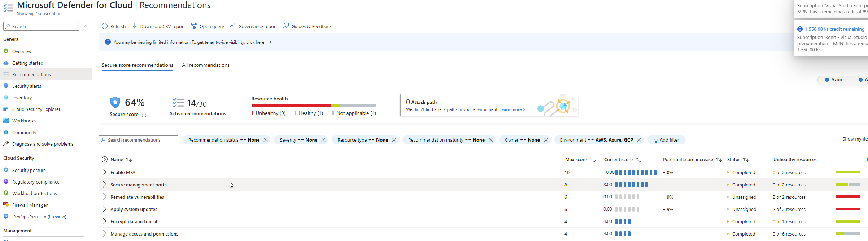Screen dimensions: 868x241
Task: Expand Encrypt data in transit row
Action: coord(105,221)
